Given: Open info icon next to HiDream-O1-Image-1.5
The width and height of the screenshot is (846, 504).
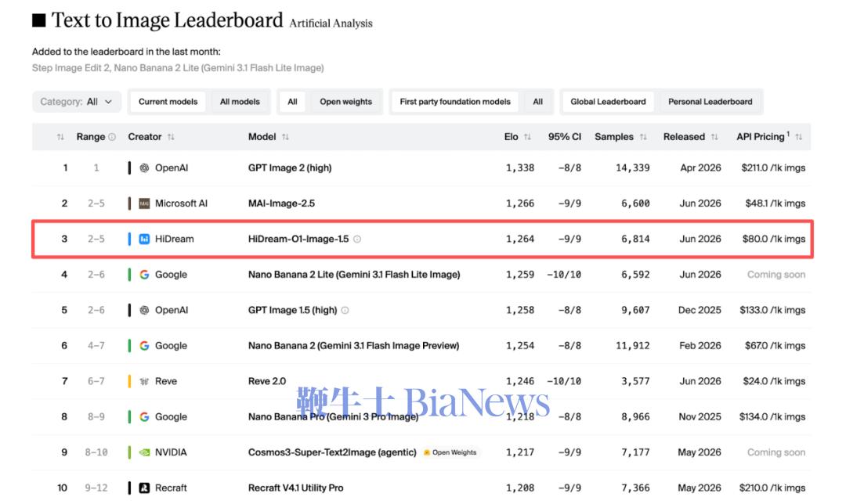Looking at the screenshot, I should 357,239.
